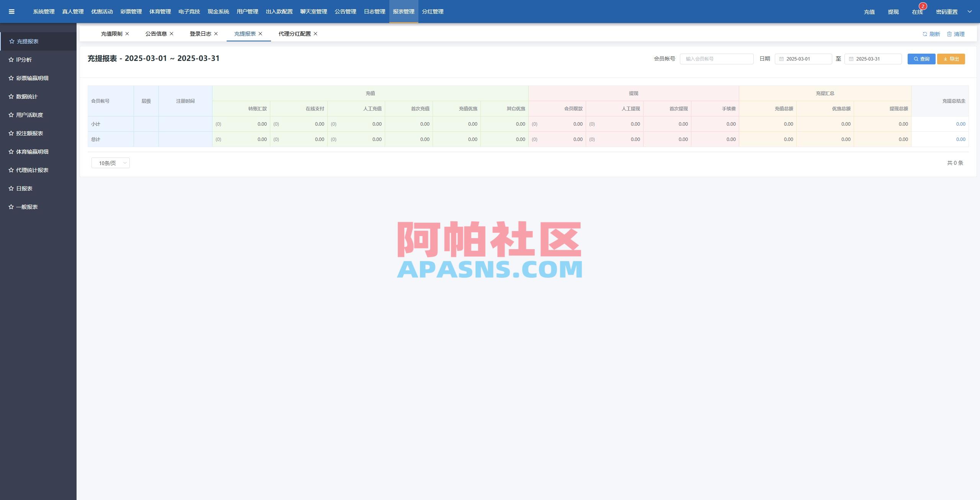This screenshot has width=980, height=500.
Task: 打开报表管理菜单
Action: pos(403,11)
